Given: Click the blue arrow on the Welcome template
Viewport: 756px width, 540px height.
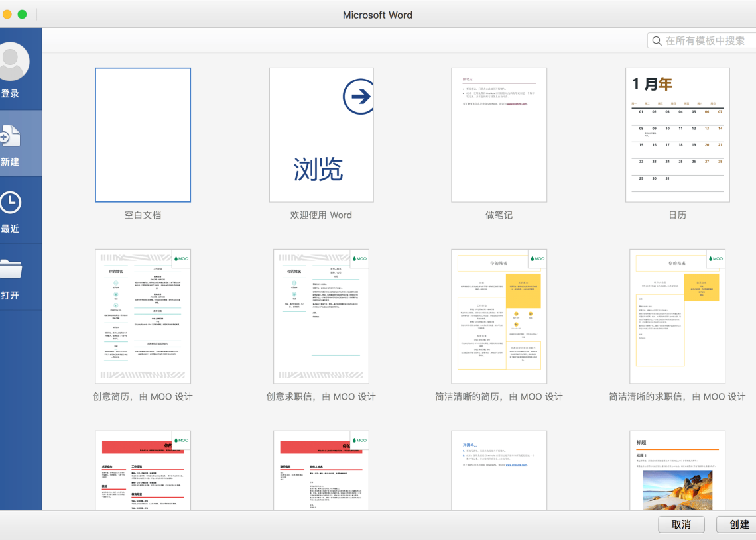Looking at the screenshot, I should pos(359,95).
